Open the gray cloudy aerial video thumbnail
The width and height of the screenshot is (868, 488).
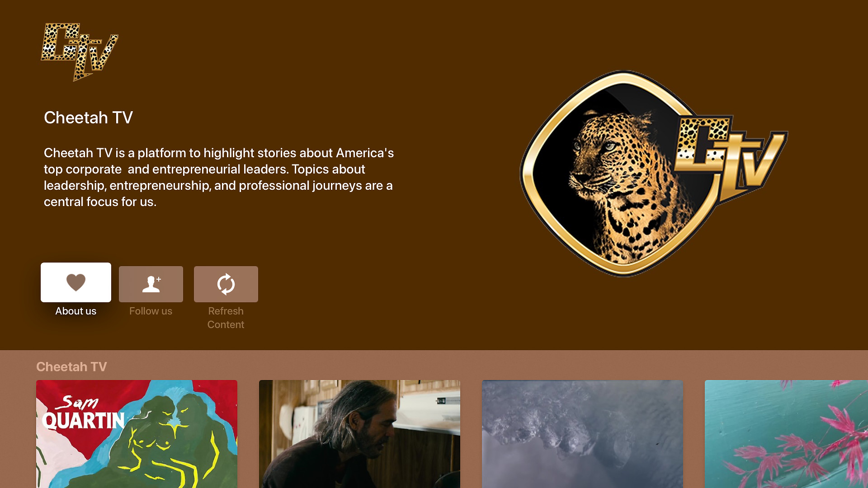click(x=582, y=434)
